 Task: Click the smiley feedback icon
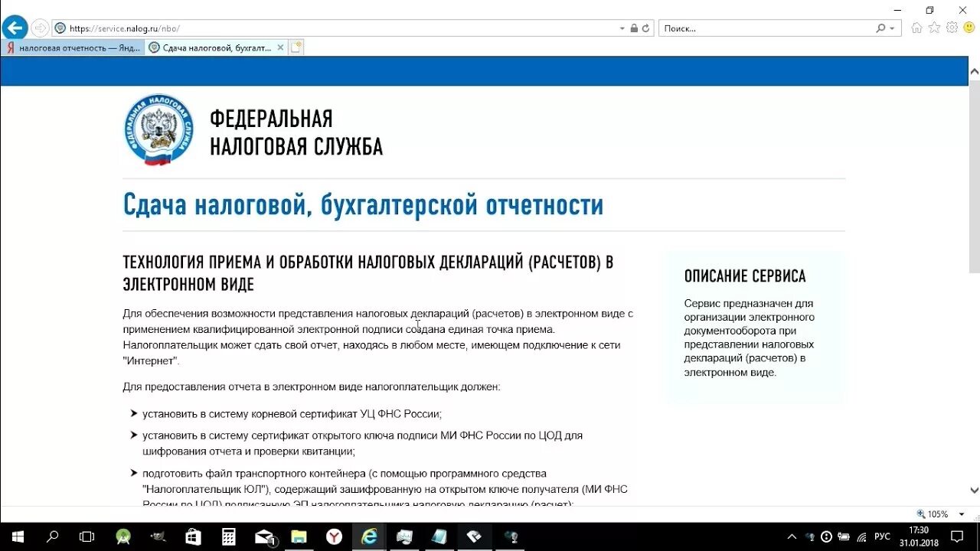tap(969, 28)
